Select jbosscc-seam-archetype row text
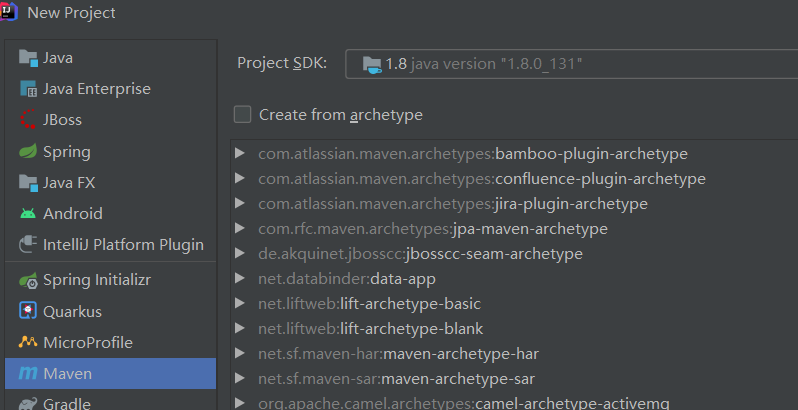The height and width of the screenshot is (410, 798). [420, 254]
